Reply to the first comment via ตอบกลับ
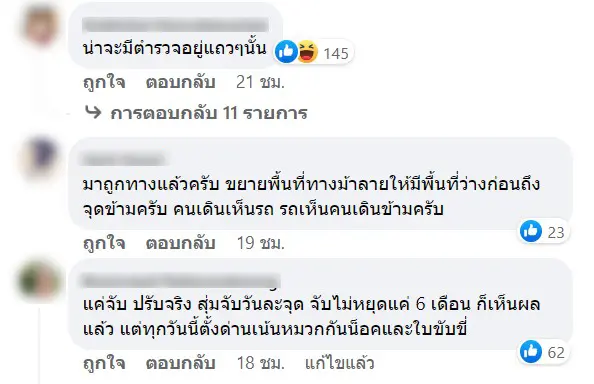Image resolution: width=594 pixels, height=384 pixels. [181, 82]
